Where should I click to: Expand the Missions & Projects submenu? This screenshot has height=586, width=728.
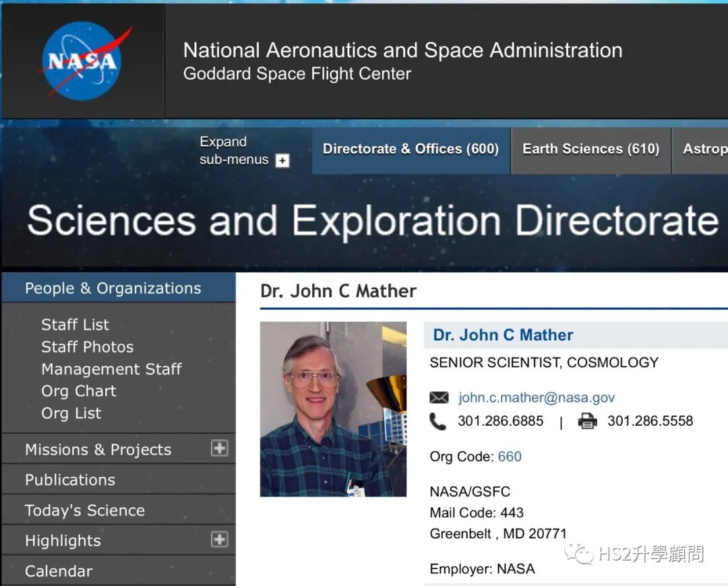coord(219,448)
